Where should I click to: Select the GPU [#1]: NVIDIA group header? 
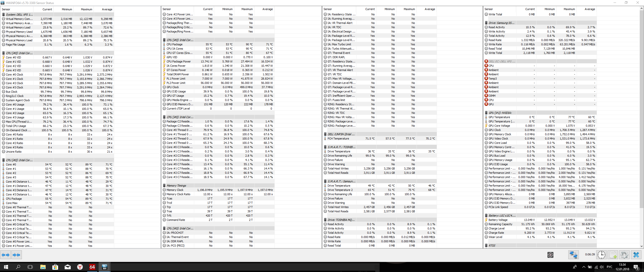[x=500, y=113]
